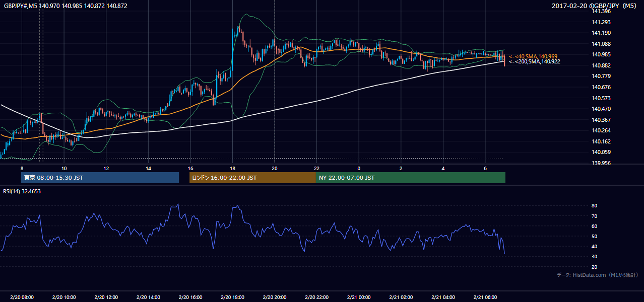This screenshot has width=644, height=302.
Task: Click the 2/20 12:00 date label
Action: (x=106, y=297)
